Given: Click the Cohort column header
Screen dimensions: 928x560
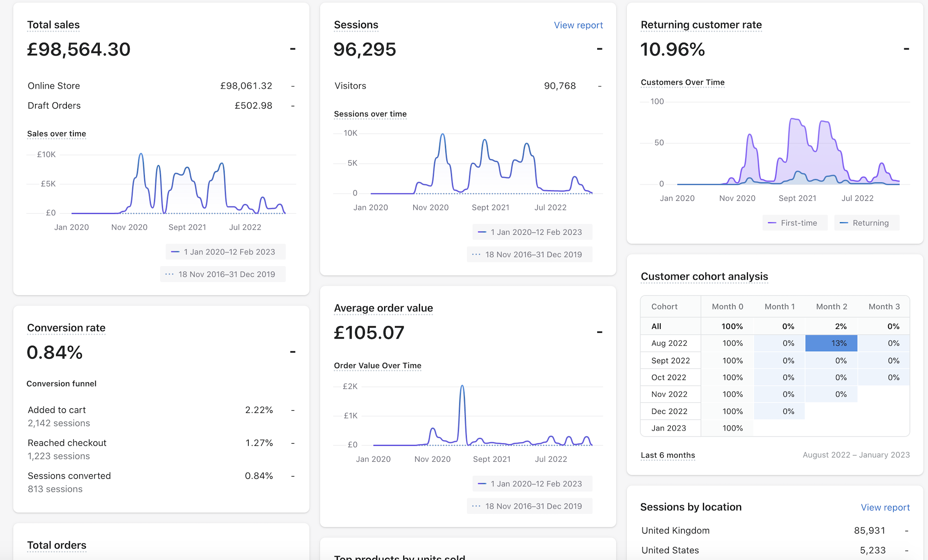Looking at the screenshot, I should pyautogui.click(x=664, y=307).
